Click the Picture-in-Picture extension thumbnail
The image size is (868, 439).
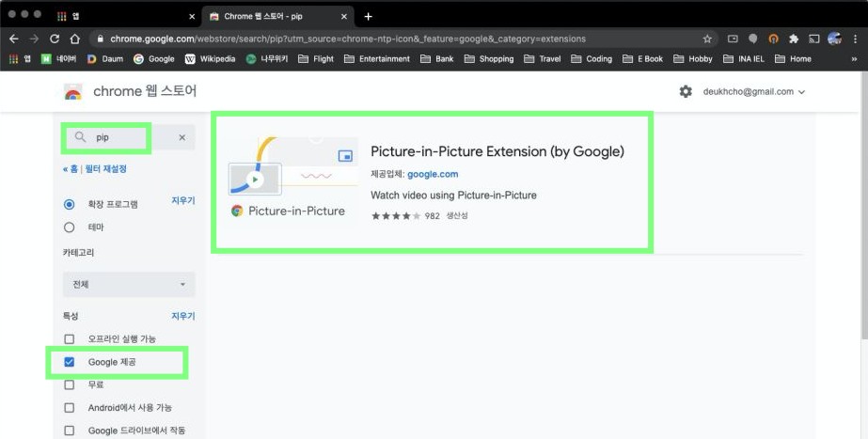click(x=292, y=180)
